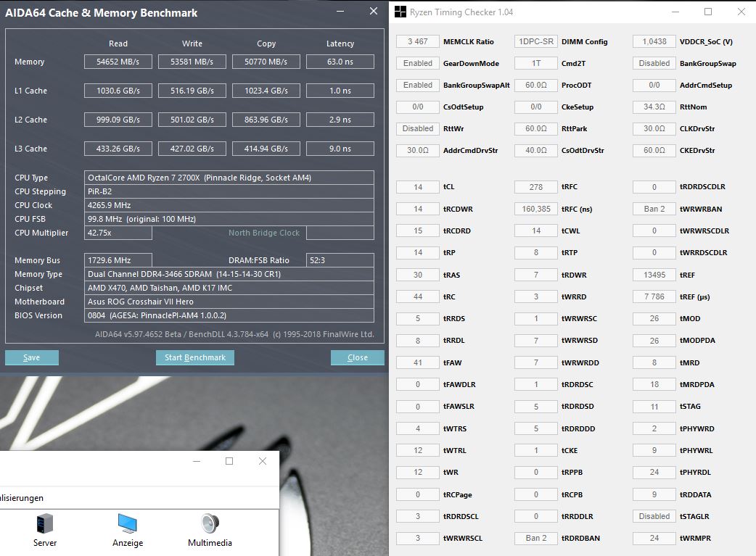Click the DIMM Config value 1DPC-SR
The height and width of the screenshot is (556, 756).
click(x=536, y=41)
